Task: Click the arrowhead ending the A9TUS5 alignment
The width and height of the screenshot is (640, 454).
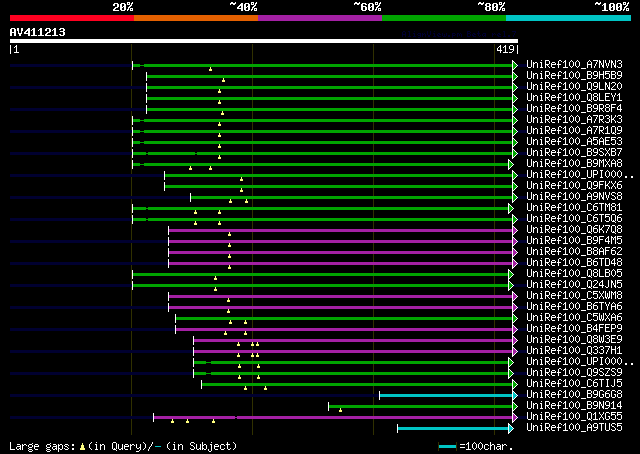Action: point(511,429)
